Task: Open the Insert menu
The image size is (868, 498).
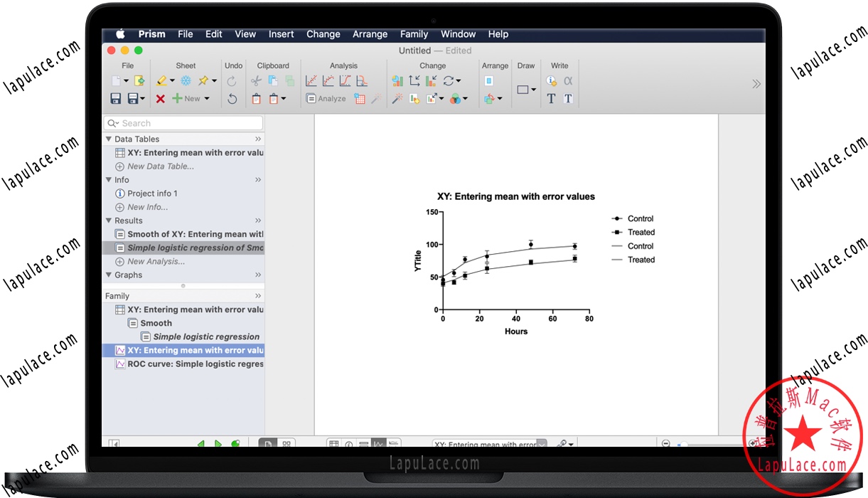Action: pos(281,34)
